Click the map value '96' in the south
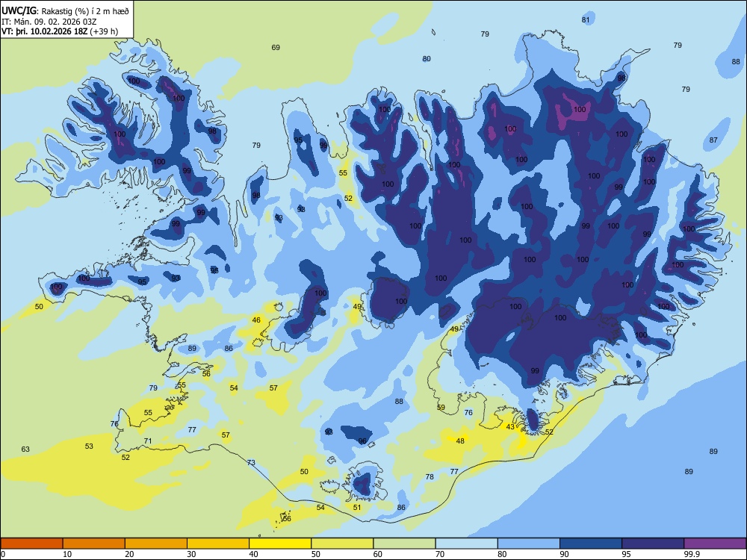The height and width of the screenshot is (560, 747). (362, 441)
